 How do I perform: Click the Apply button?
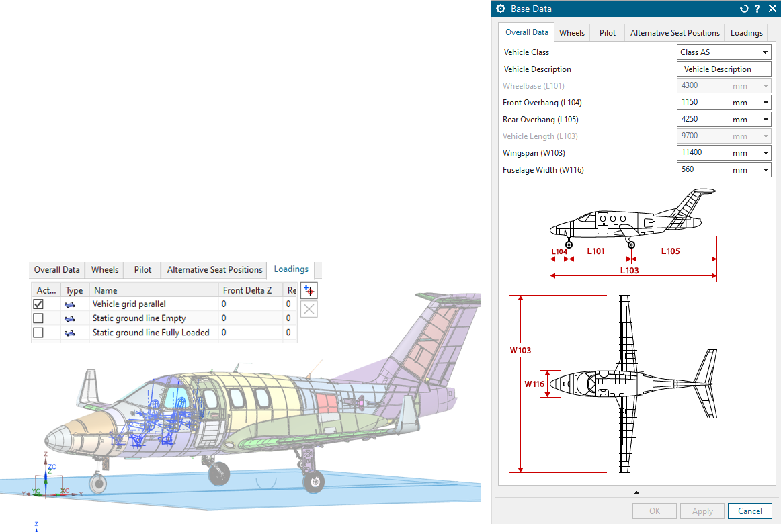coord(702,511)
